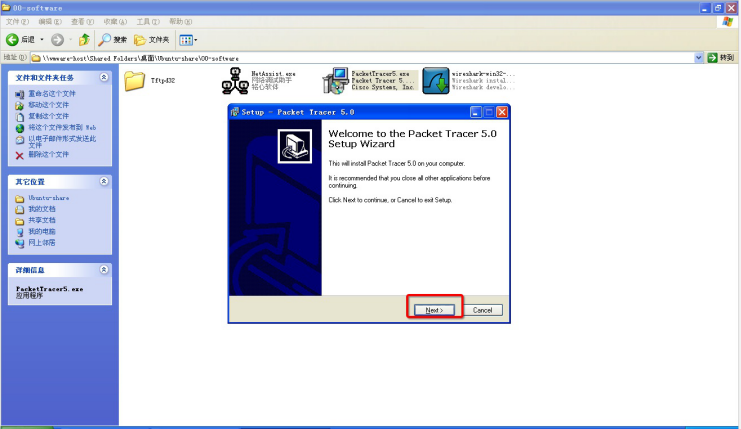This screenshot has width=741, height=429.
Task: Open the Search (搜索) toolbar button
Action: (x=112, y=40)
